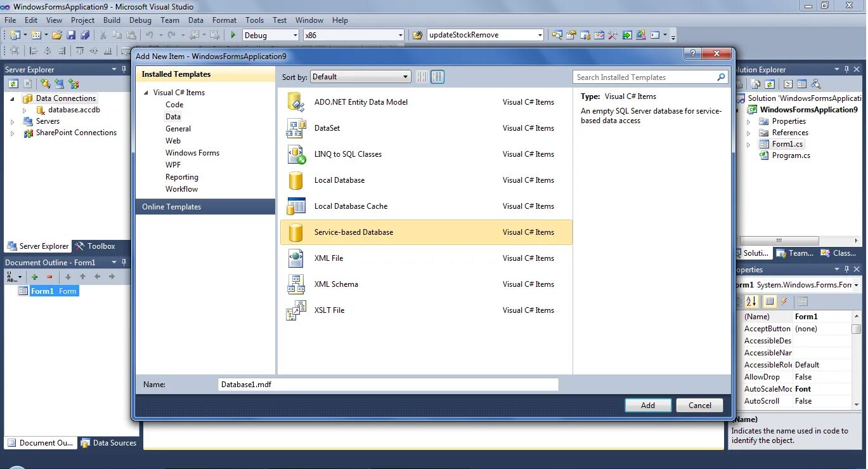Click the green plus expand-all icon in Document Outline
The width and height of the screenshot is (868, 469).
(34, 277)
